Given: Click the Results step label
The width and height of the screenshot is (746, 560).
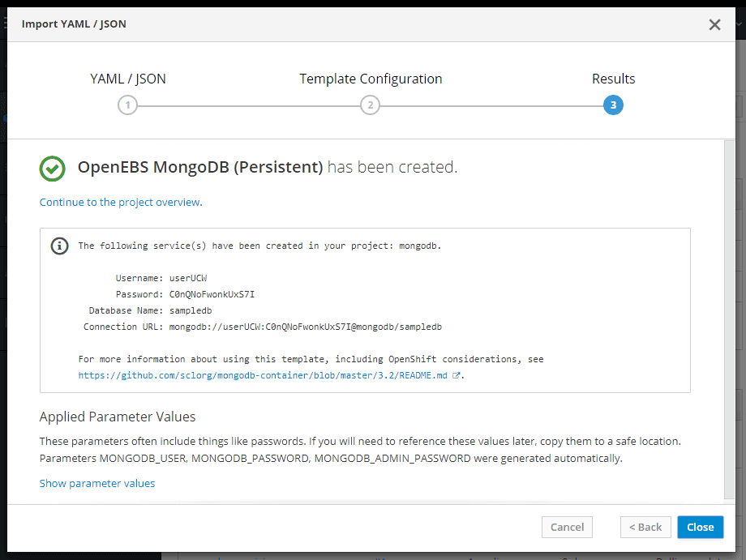Looking at the screenshot, I should (x=613, y=79).
